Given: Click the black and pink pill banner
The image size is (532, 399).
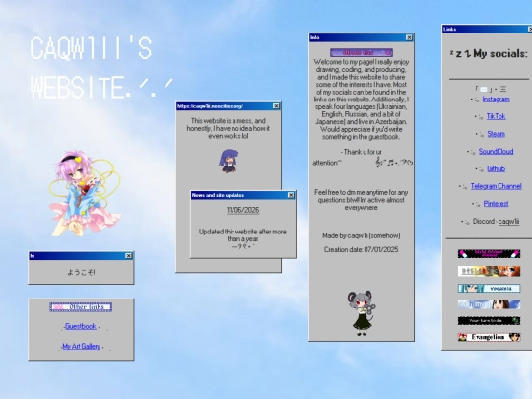Looking at the screenshot, I should click(489, 254).
